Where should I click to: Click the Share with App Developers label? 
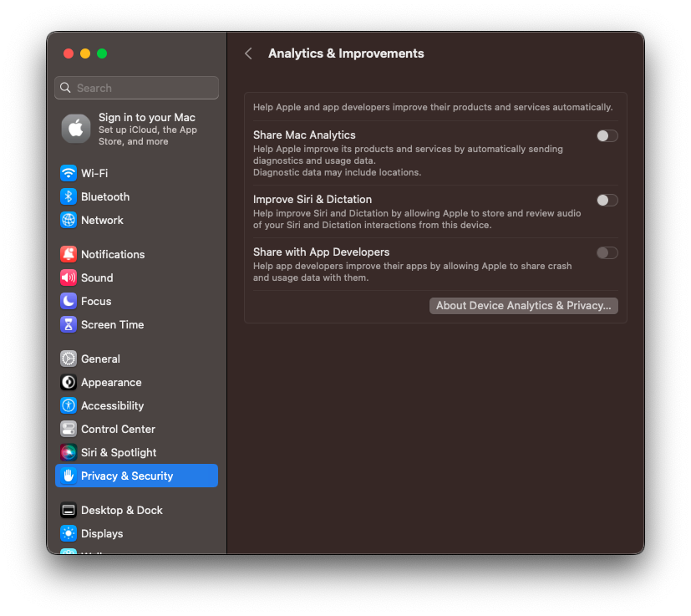(321, 252)
